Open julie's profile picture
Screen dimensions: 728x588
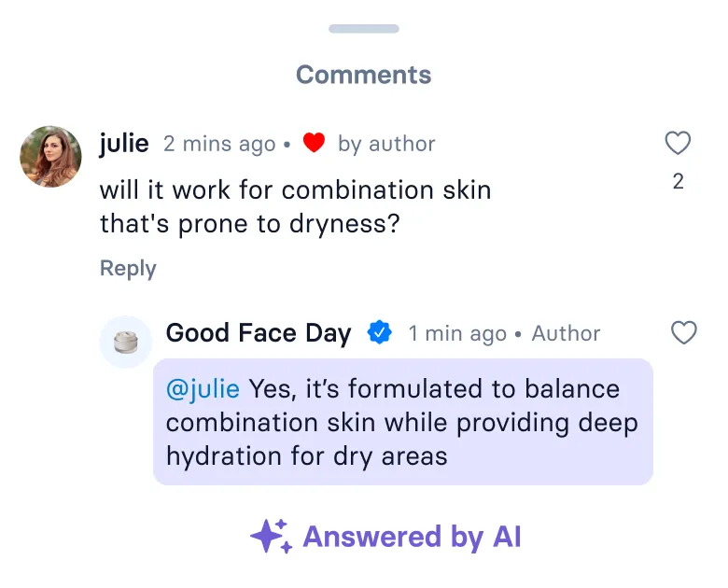[x=50, y=157]
